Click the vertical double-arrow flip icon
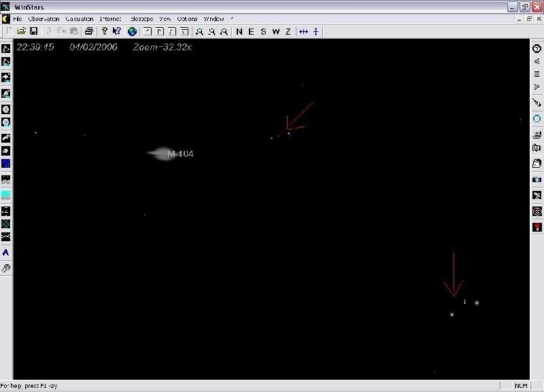Screen dimensions: 544x392 point(316,32)
